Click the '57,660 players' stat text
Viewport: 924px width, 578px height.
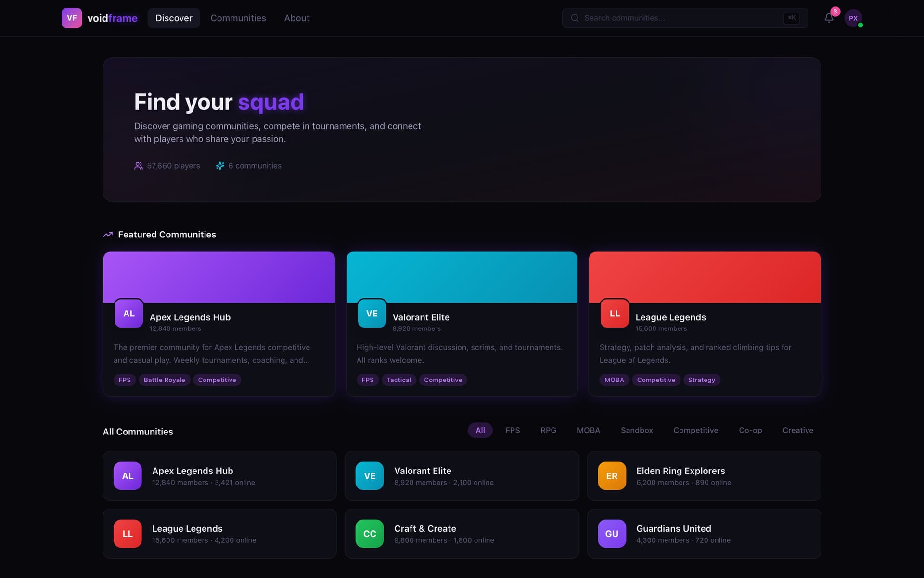[x=173, y=166]
